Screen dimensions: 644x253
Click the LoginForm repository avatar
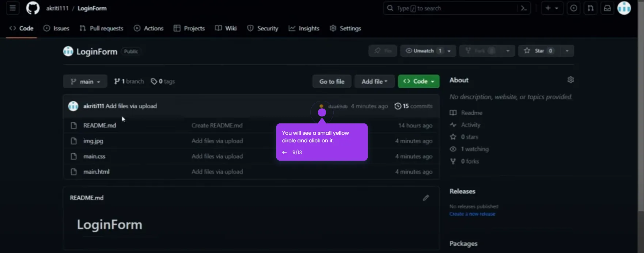pyautogui.click(x=68, y=51)
